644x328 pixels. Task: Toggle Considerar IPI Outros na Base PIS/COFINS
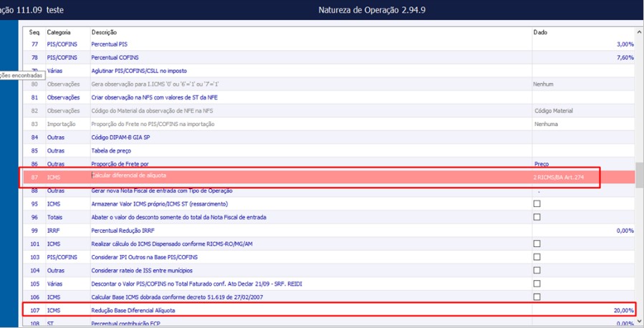point(537,257)
